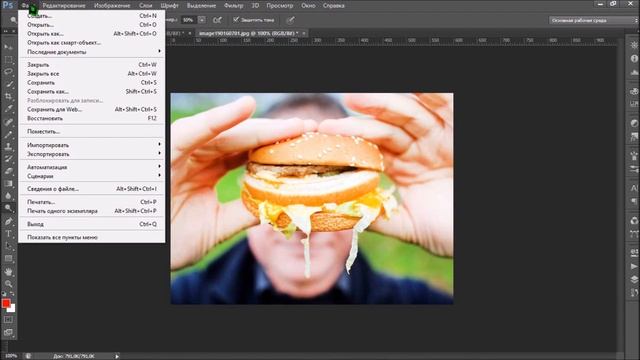Switch to the image190160701.jpg document tab
This screenshot has width=640, height=360.
[x=251, y=33]
